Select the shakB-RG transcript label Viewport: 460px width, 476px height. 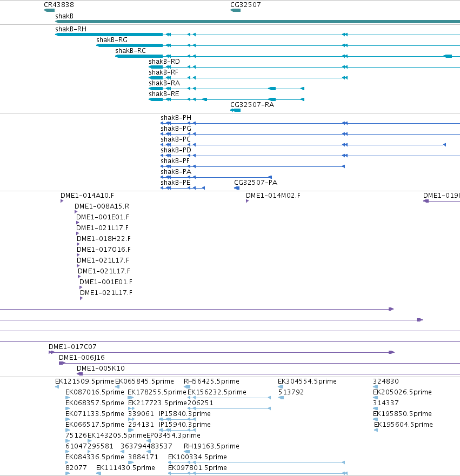coord(112,40)
